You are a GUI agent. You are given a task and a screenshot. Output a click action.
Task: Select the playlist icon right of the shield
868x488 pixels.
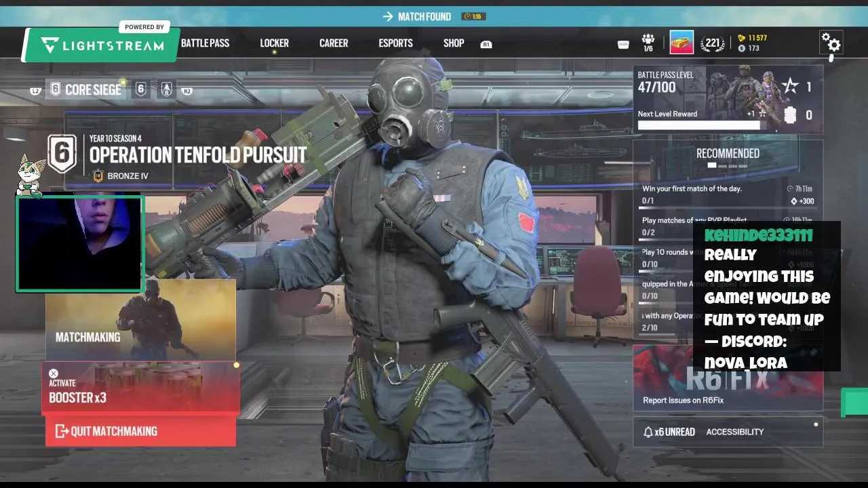point(167,89)
